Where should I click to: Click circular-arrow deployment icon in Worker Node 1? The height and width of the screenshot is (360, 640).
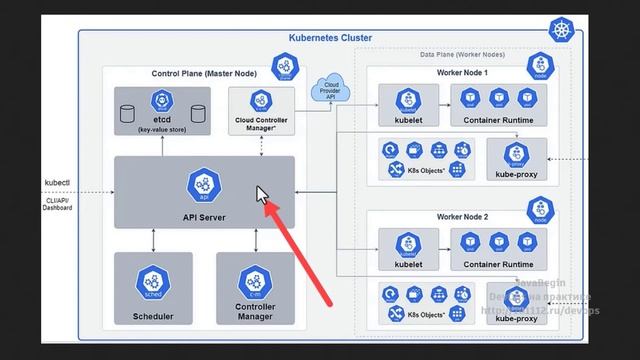[x=390, y=150]
